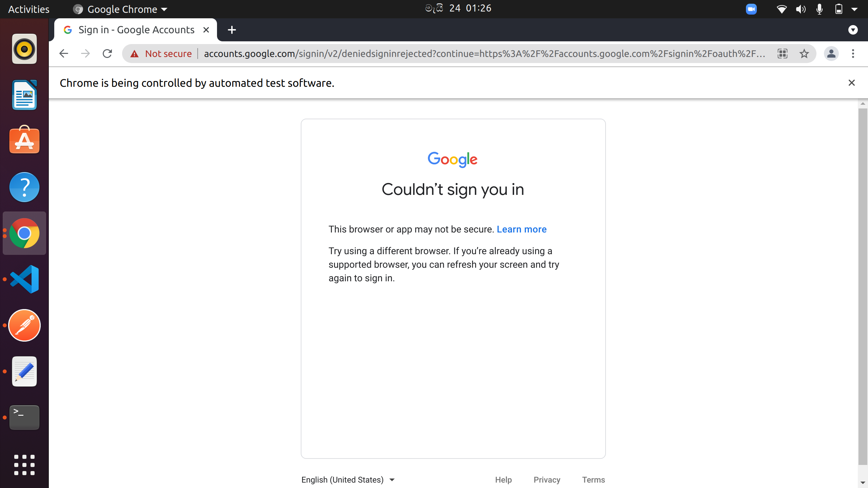Screen dimensions: 868x488
Task: Go back using the back arrow
Action: (x=64, y=54)
